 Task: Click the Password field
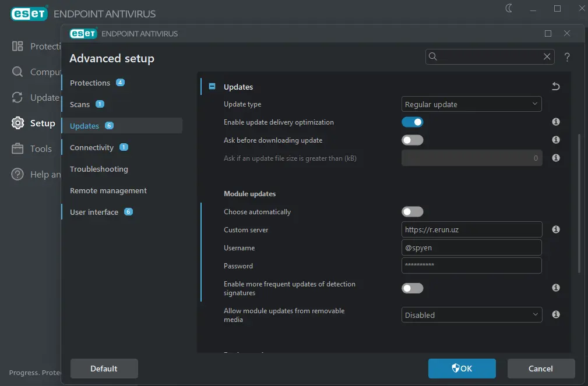(471, 265)
